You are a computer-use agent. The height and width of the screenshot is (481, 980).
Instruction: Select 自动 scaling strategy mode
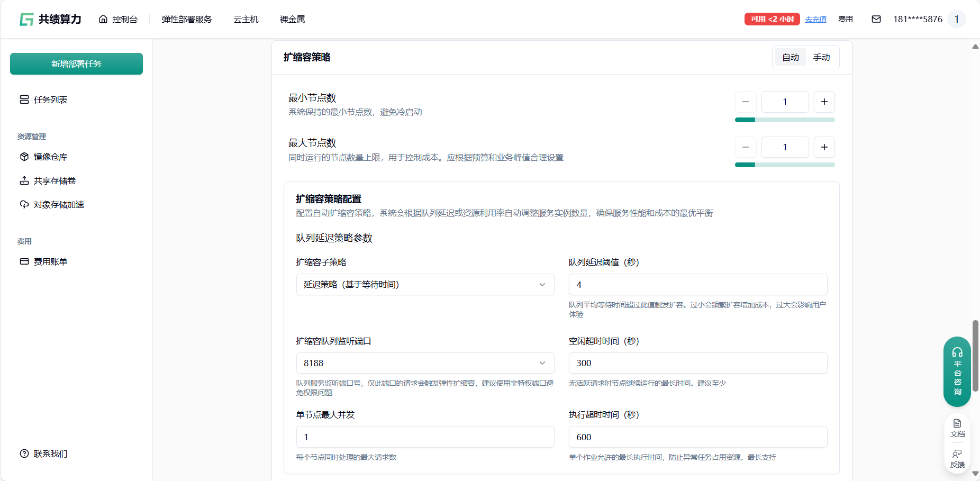tap(791, 57)
